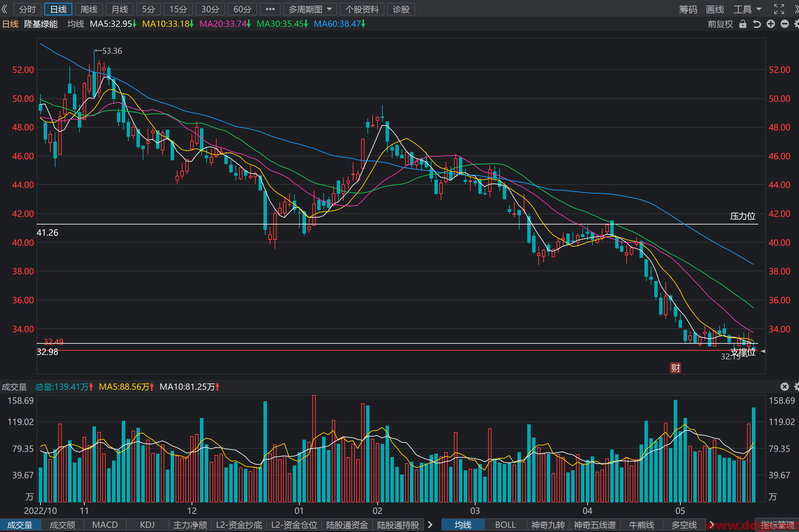
Task: Expand the 多周期图 dropdown
Action: 310,9
